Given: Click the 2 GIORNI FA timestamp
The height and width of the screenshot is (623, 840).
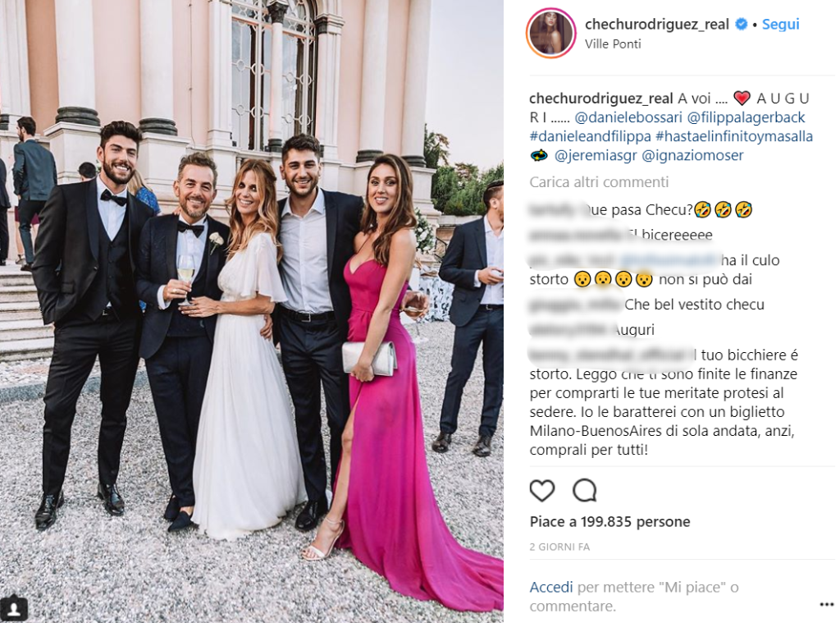Looking at the screenshot, I should click(x=559, y=547).
